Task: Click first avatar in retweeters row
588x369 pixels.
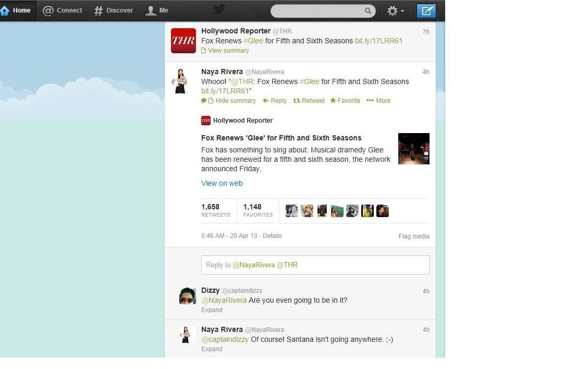Action: (292, 210)
